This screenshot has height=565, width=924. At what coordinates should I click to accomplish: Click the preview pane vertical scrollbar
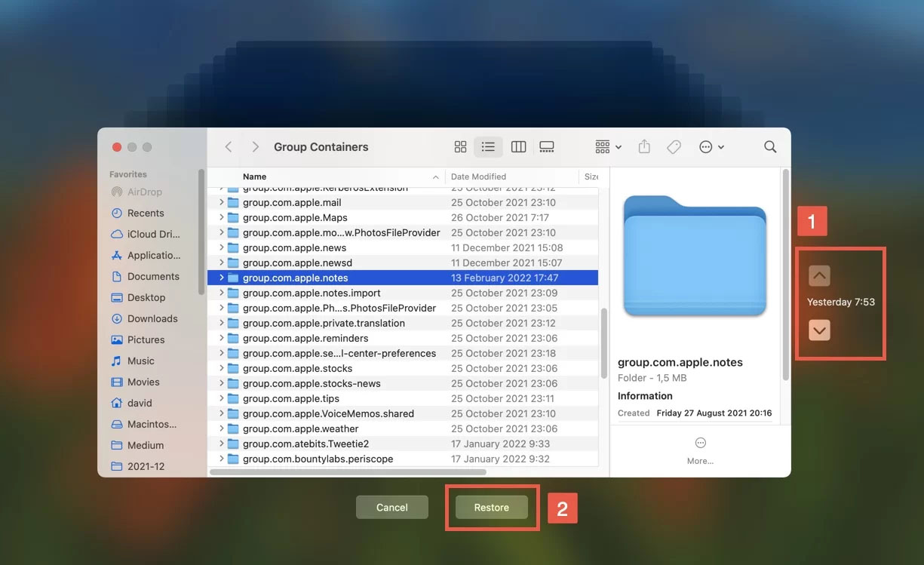click(x=785, y=275)
